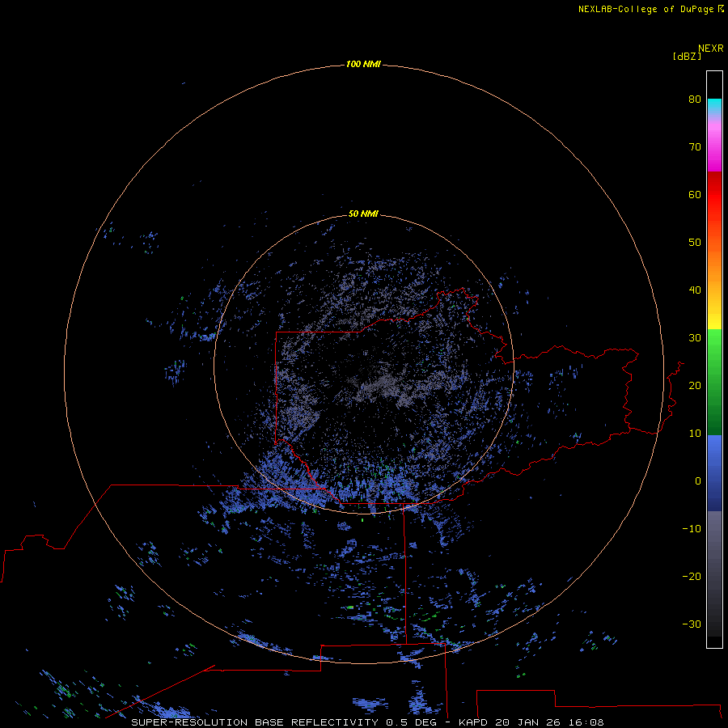Click the 10 dBZ scale value
The width and height of the screenshot is (728, 728).
tap(695, 434)
